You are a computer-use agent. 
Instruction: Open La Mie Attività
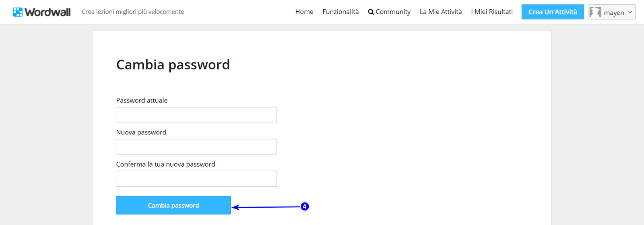click(441, 12)
